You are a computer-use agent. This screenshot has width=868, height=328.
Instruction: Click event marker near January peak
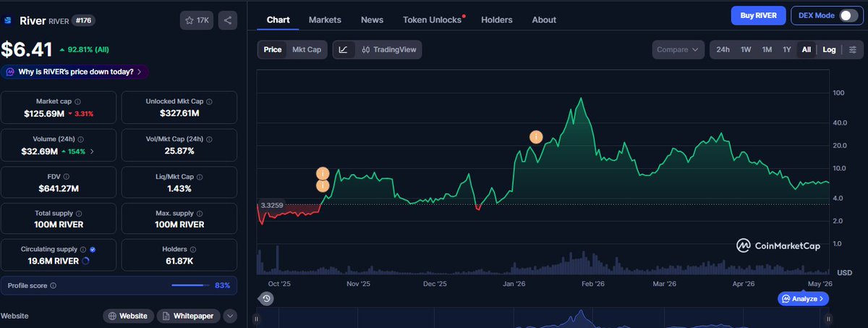click(x=536, y=137)
